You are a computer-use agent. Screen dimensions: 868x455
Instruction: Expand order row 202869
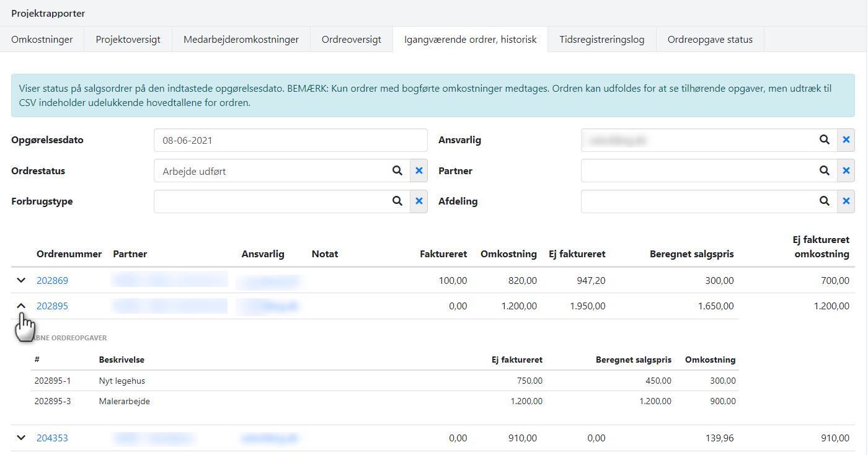tap(21, 280)
